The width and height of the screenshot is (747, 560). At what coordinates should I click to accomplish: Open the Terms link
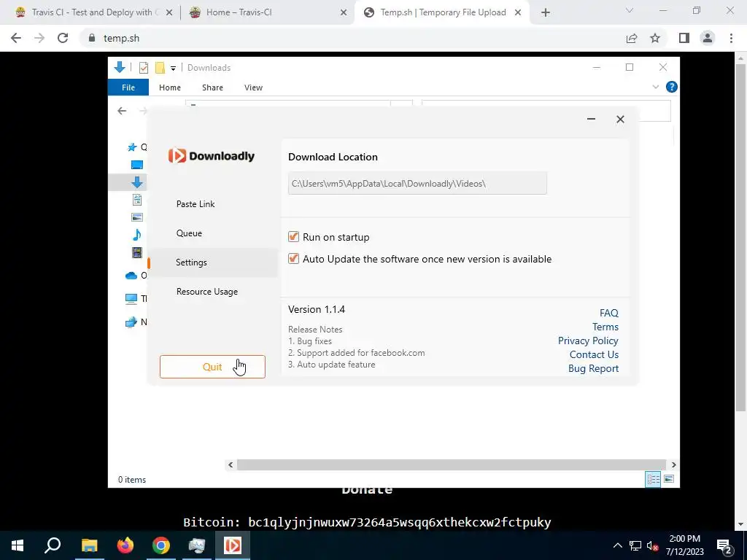(605, 327)
